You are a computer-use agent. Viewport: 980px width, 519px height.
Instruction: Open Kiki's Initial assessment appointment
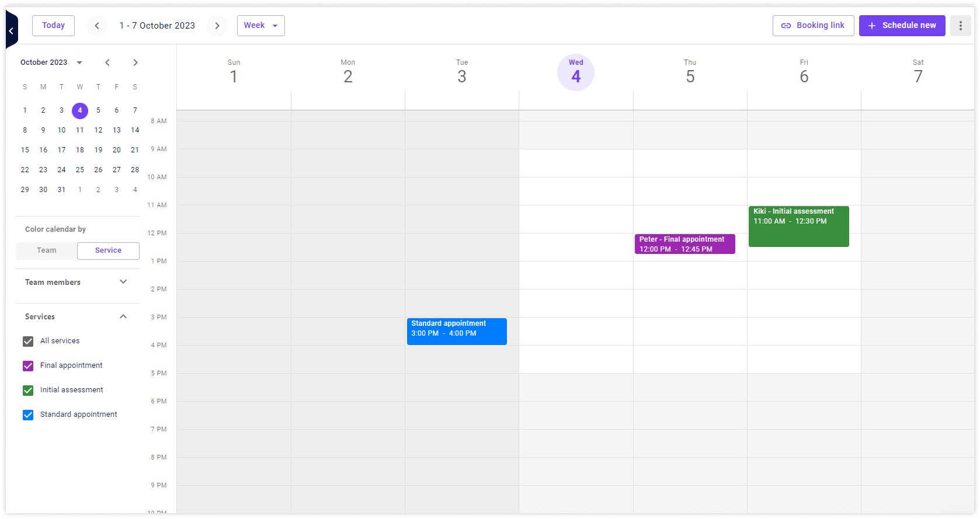(798, 226)
